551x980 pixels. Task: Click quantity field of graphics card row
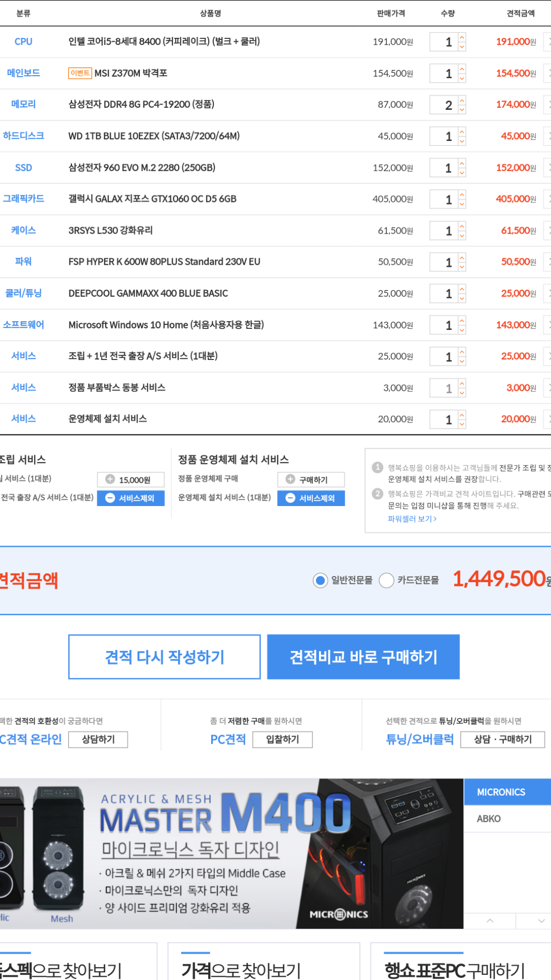[444, 199]
